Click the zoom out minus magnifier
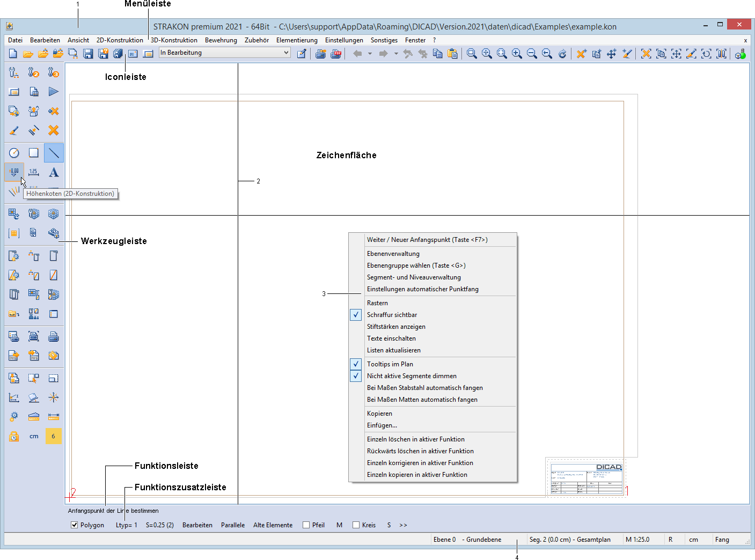 [x=532, y=53]
